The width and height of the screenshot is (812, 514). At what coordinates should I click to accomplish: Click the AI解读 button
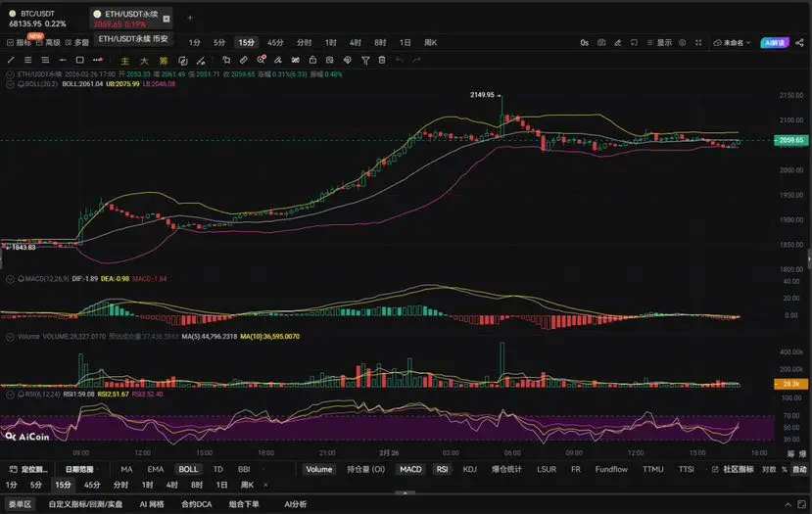[775, 42]
